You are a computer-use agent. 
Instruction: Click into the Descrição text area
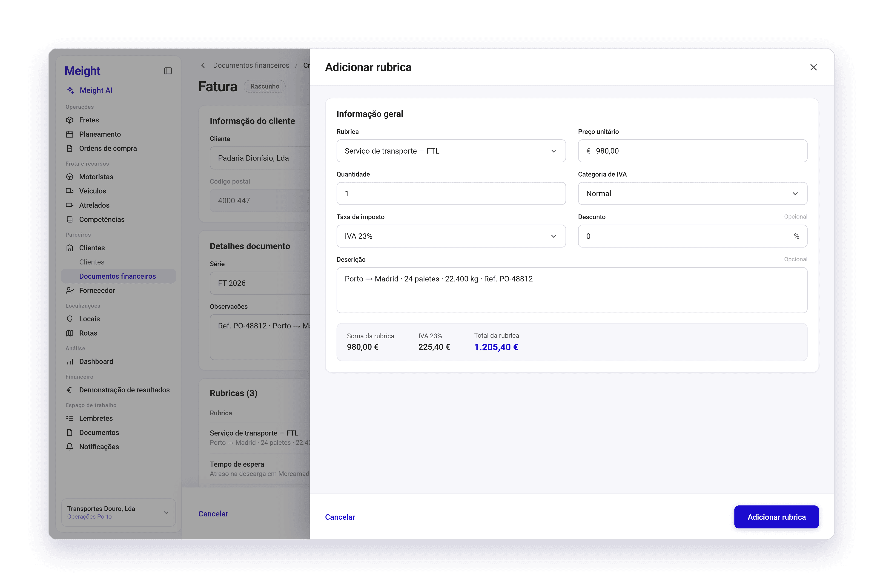[x=572, y=290]
